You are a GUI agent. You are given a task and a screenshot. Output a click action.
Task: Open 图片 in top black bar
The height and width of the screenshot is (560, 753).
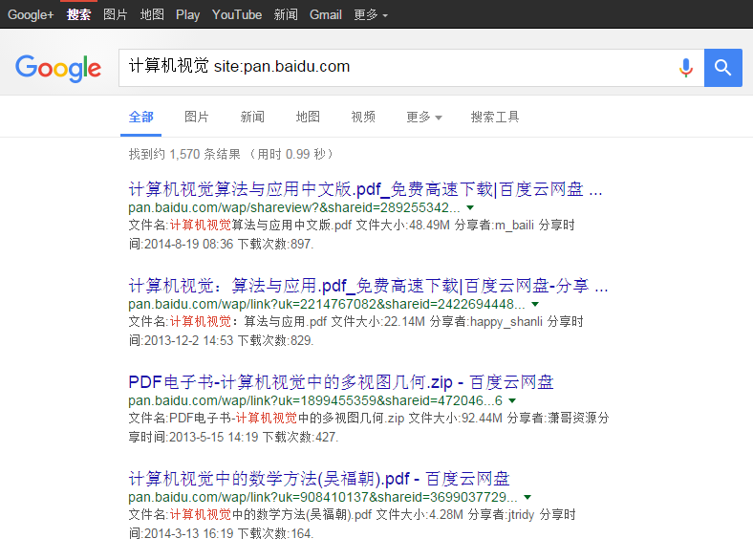click(x=116, y=15)
